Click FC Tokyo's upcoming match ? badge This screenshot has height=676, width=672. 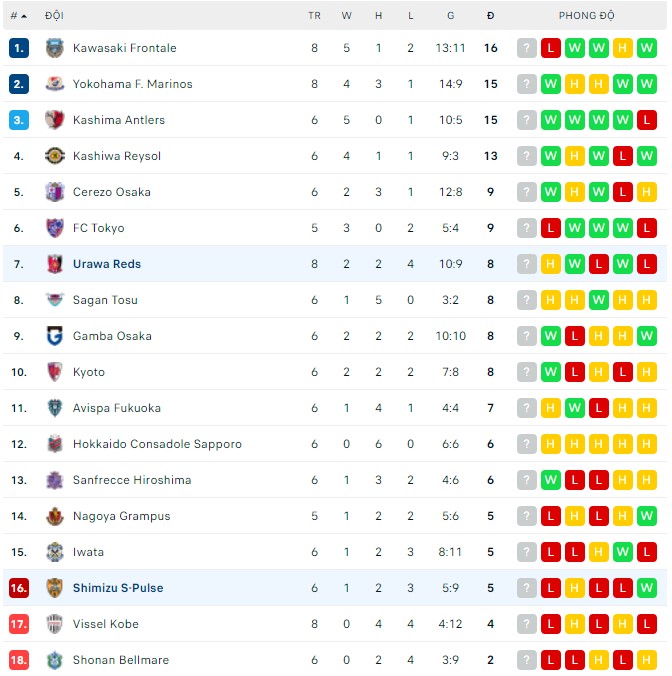point(527,228)
